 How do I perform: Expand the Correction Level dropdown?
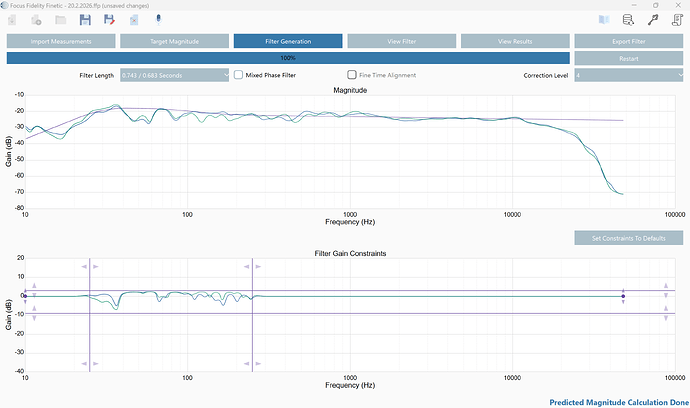tap(628, 75)
